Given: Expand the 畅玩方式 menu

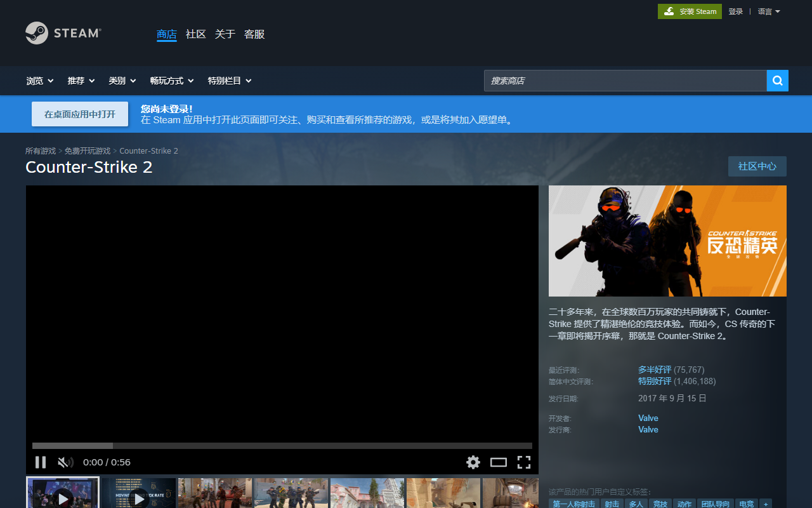Looking at the screenshot, I should 172,81.
